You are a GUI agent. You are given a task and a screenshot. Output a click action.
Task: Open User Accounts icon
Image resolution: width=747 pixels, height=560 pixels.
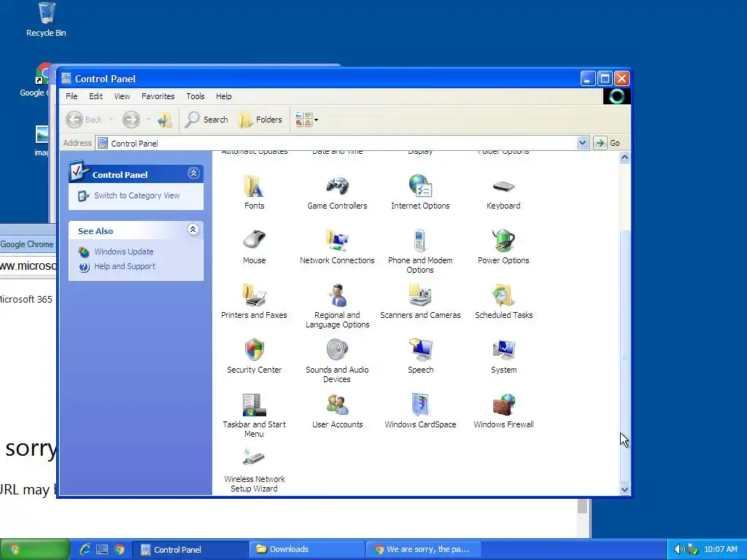(x=337, y=411)
